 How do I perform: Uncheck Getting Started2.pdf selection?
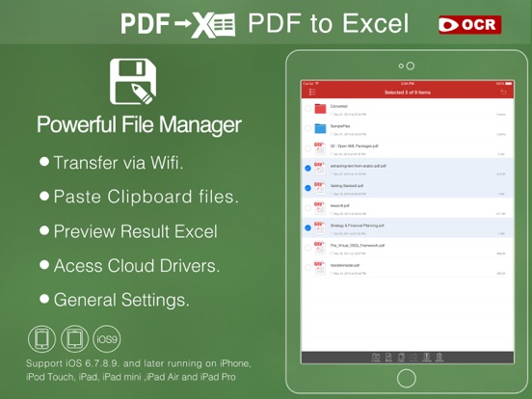point(307,188)
